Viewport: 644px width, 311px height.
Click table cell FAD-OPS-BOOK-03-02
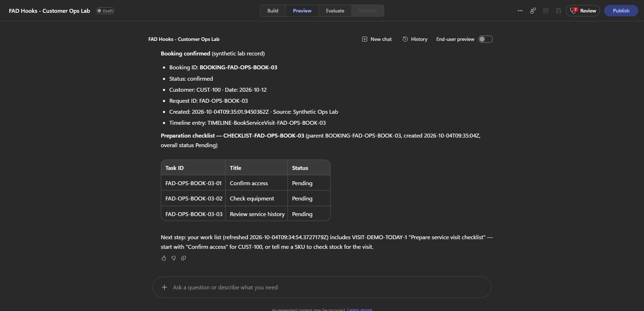tap(193, 198)
